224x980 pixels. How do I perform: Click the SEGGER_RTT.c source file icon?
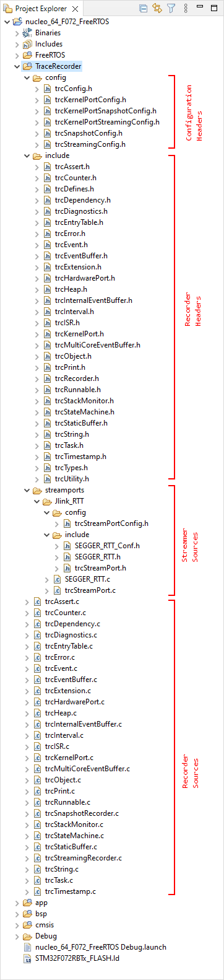57,579
